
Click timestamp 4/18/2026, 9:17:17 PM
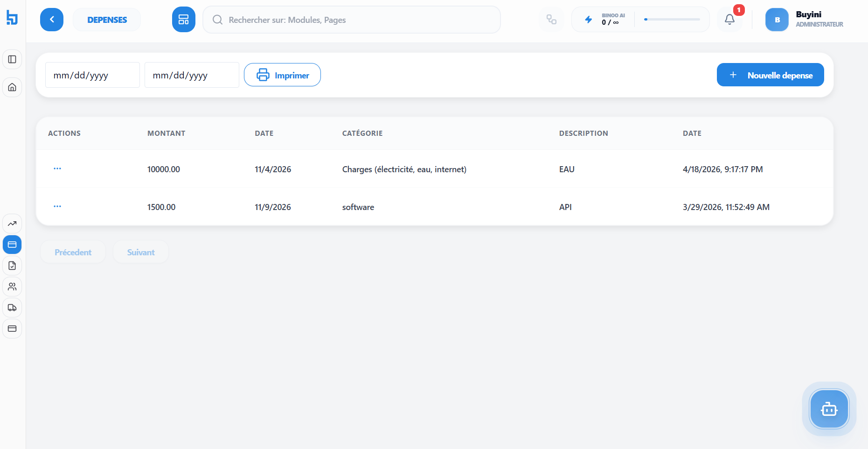tap(723, 169)
